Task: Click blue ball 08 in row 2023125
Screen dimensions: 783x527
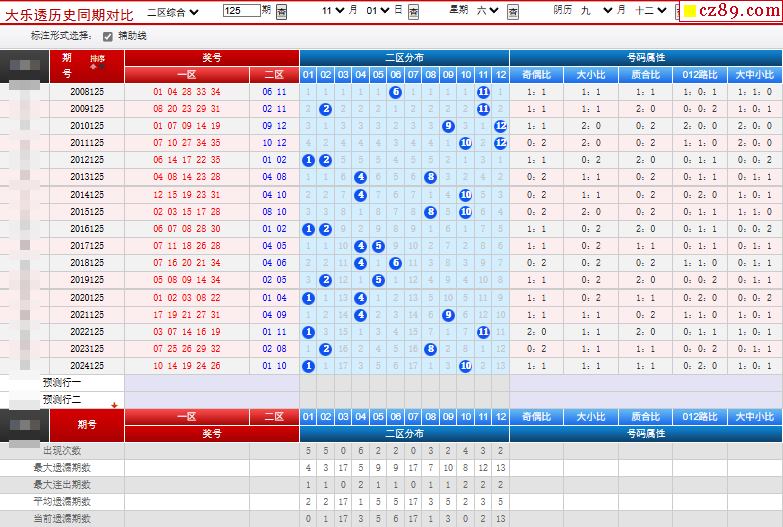Action: point(430,349)
